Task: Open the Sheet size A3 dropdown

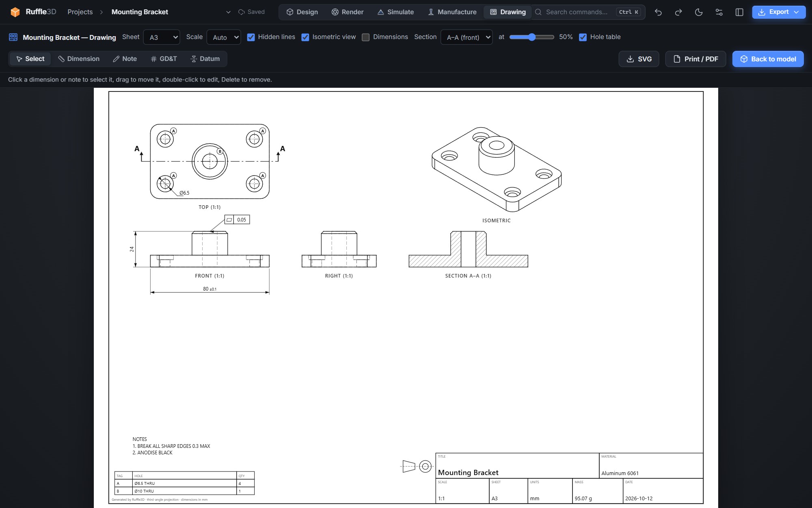Action: click(162, 37)
